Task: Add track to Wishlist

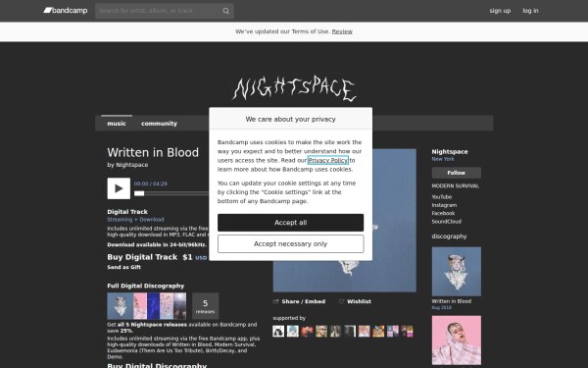Action: pos(355,301)
